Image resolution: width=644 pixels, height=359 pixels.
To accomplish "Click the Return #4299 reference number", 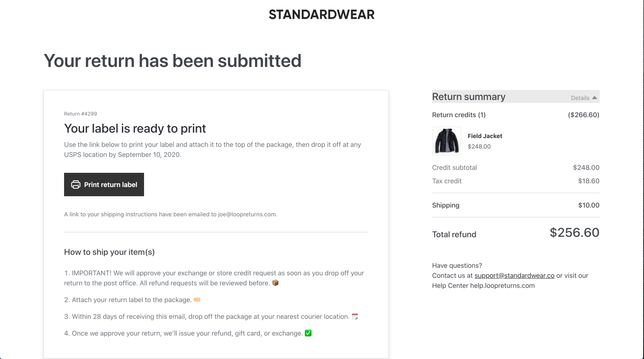I will click(x=80, y=114).
